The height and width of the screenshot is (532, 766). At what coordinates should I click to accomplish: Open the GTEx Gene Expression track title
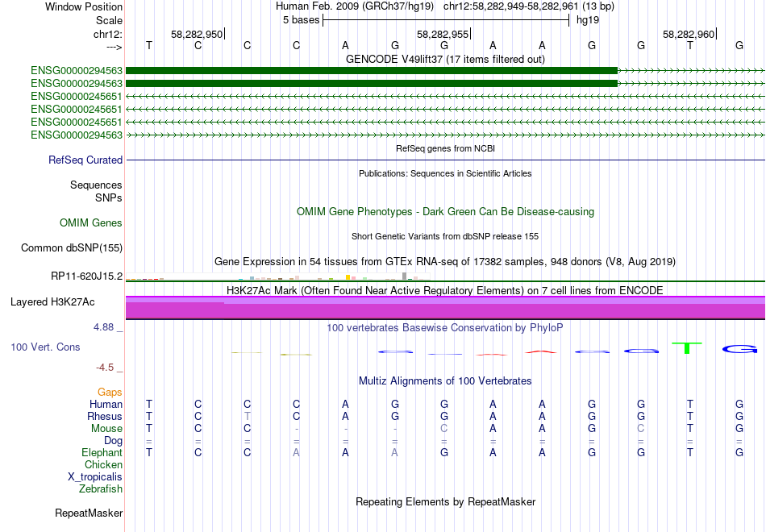click(x=445, y=261)
